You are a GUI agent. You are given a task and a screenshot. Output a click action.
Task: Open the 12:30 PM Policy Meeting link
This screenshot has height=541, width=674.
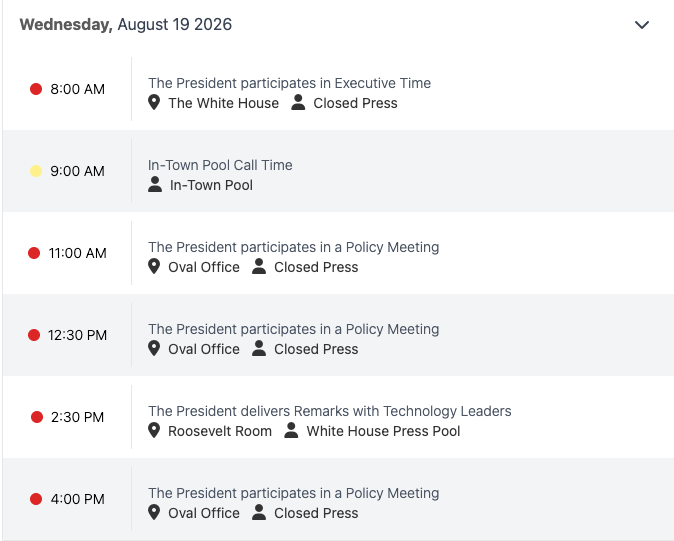click(294, 329)
